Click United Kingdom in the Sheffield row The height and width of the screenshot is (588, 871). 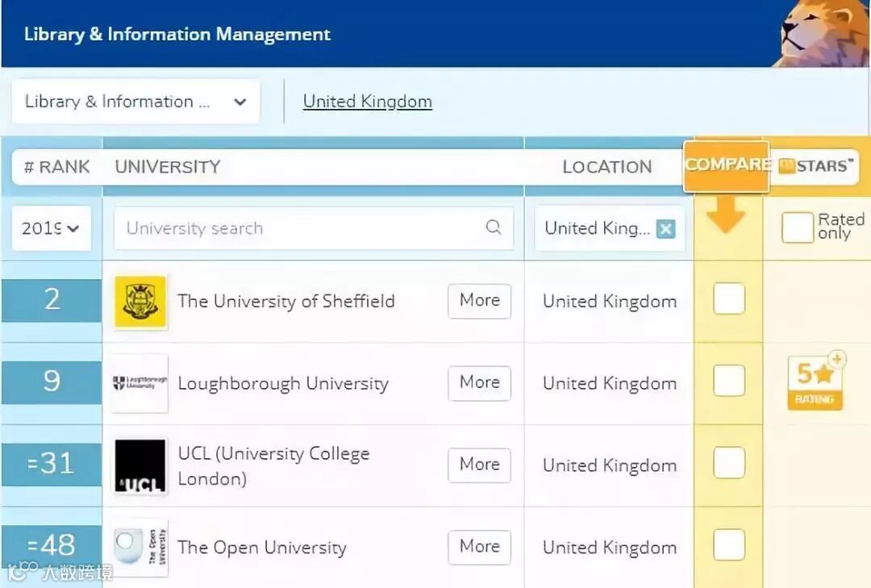(610, 301)
